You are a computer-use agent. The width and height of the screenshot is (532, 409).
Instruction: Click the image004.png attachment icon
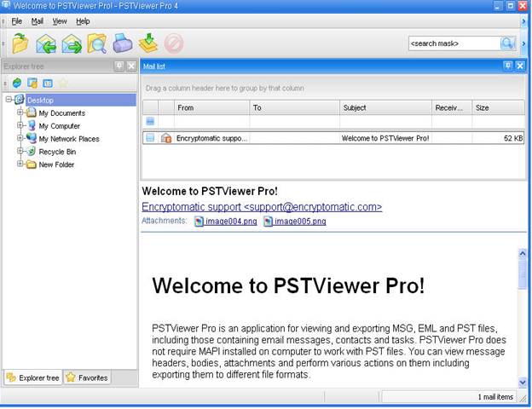pyautogui.click(x=199, y=222)
